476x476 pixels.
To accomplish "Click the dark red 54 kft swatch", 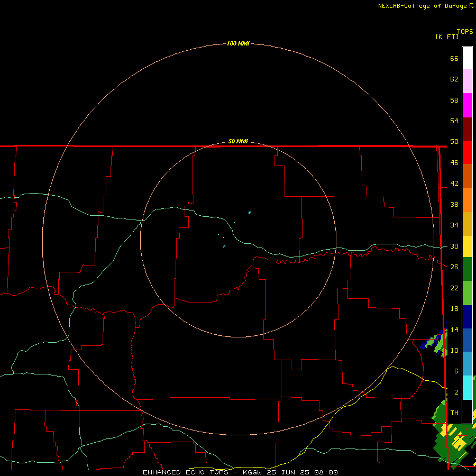I will [467, 129].
